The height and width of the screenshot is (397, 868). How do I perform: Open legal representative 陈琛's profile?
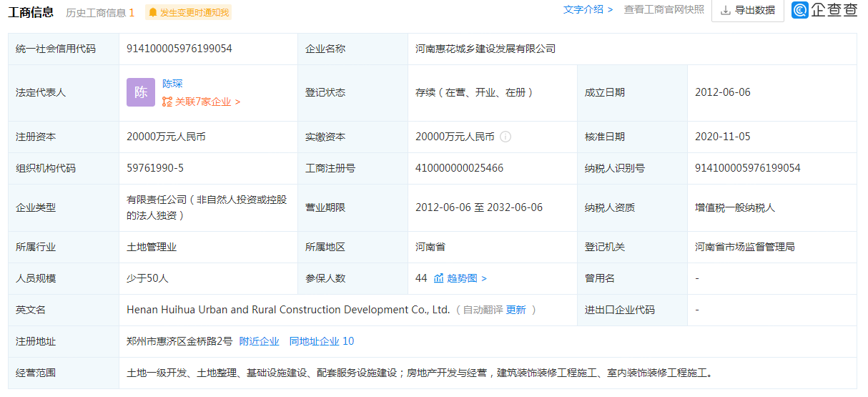pos(172,84)
